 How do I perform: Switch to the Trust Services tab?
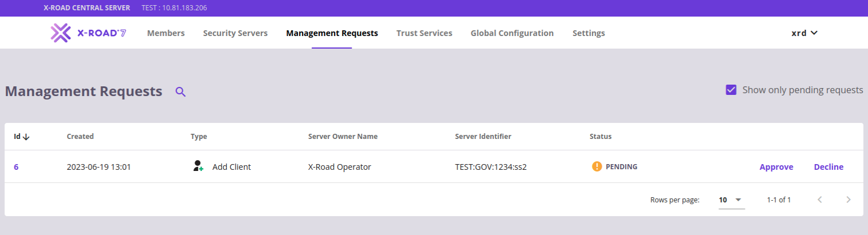coord(425,33)
